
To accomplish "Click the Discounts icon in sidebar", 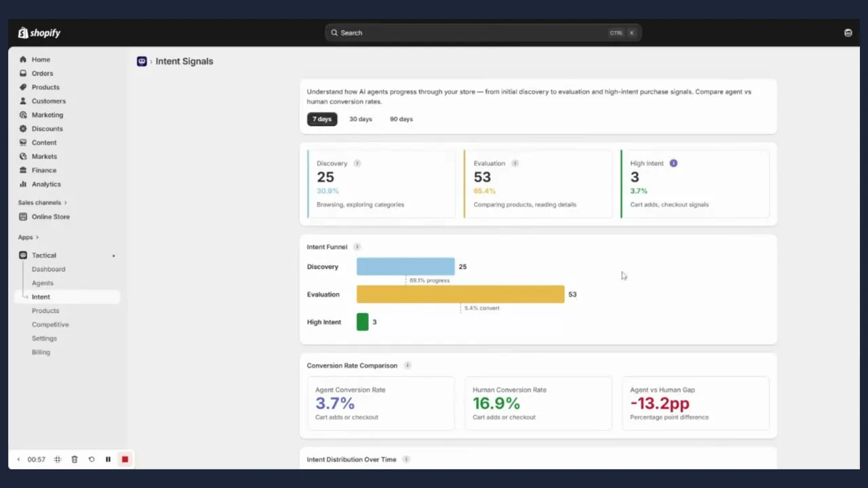I will pos(23,129).
